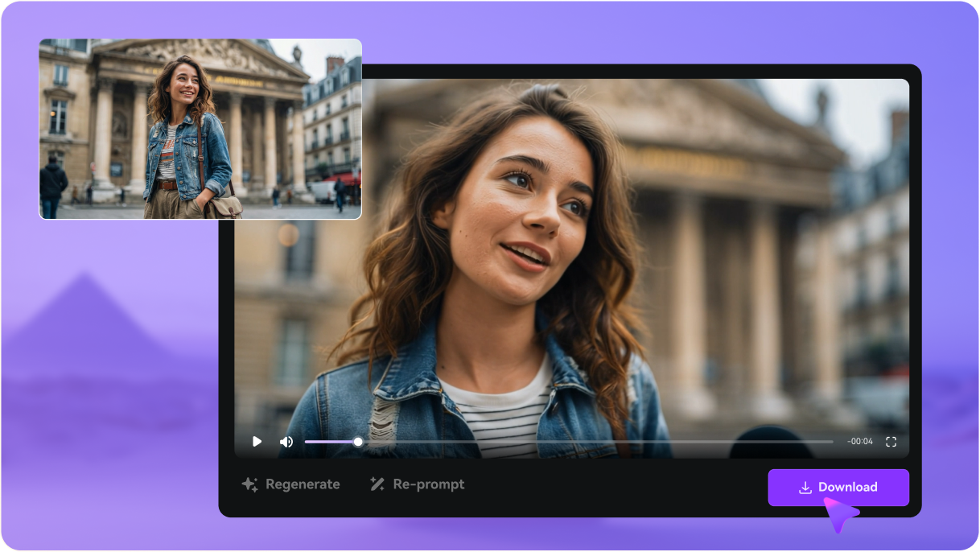The height and width of the screenshot is (552, 980).
Task: Open Re-prompt to edit the prompt
Action: tap(417, 484)
